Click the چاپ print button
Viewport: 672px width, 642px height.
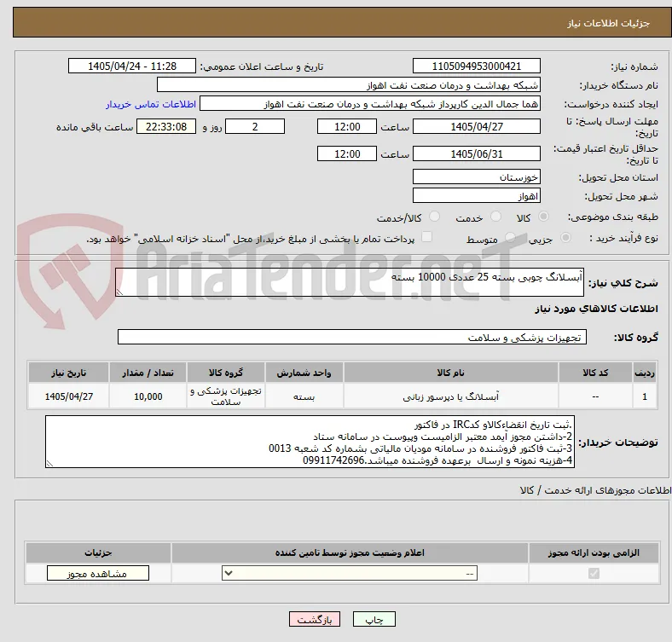click(374, 619)
